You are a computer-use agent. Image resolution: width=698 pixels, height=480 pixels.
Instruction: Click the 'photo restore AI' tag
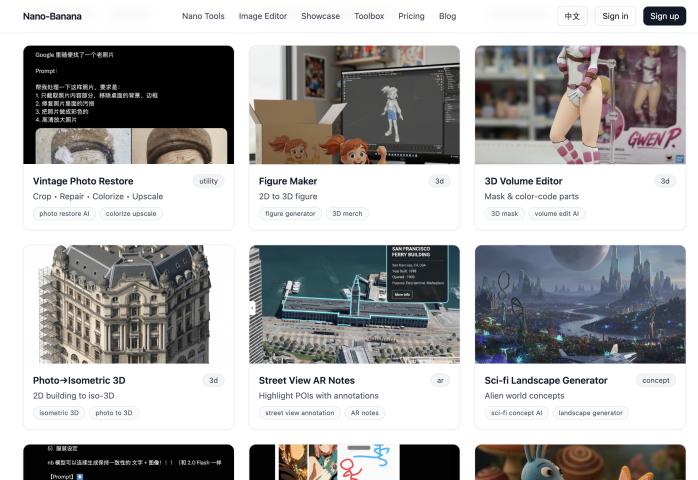point(64,213)
